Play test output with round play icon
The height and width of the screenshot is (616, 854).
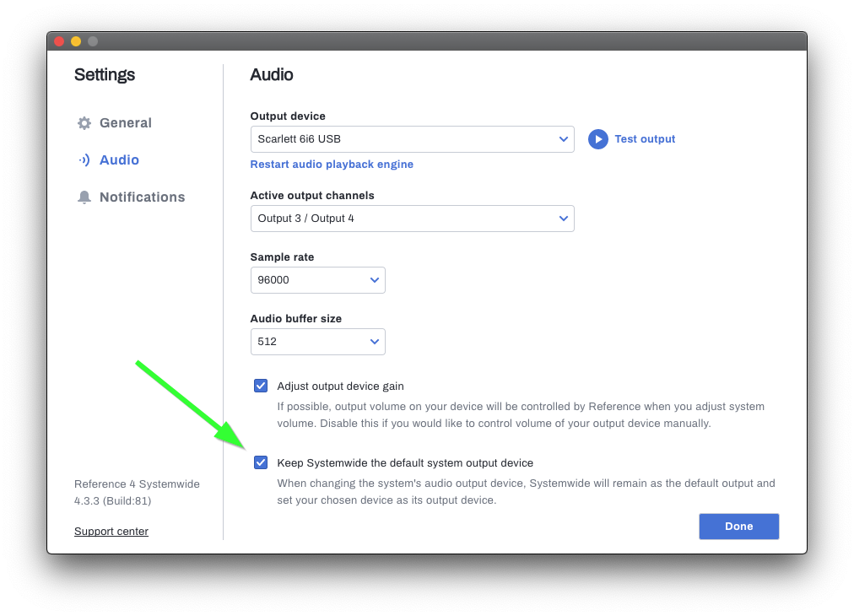pyautogui.click(x=598, y=139)
